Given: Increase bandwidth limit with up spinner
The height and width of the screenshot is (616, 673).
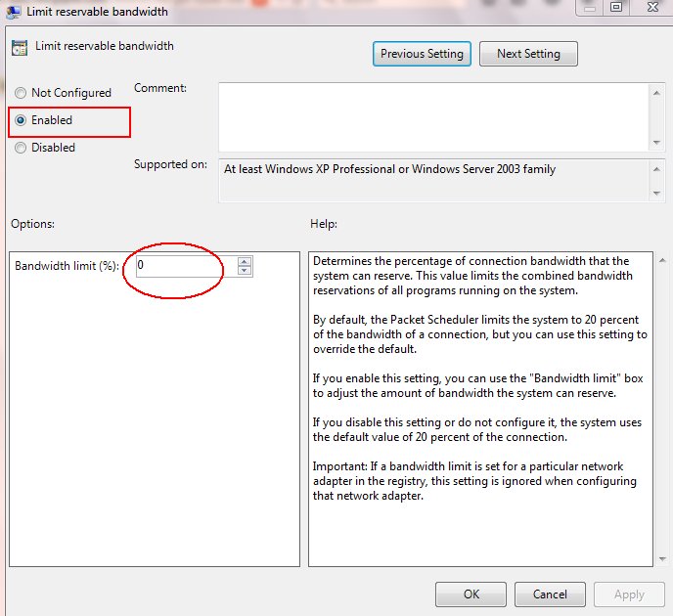Looking at the screenshot, I should tap(245, 261).
